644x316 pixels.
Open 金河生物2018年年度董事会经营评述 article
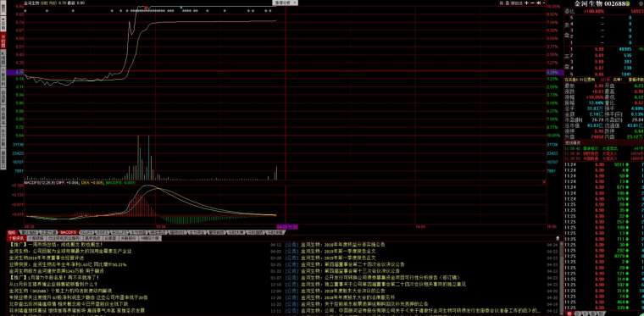pos(47,258)
